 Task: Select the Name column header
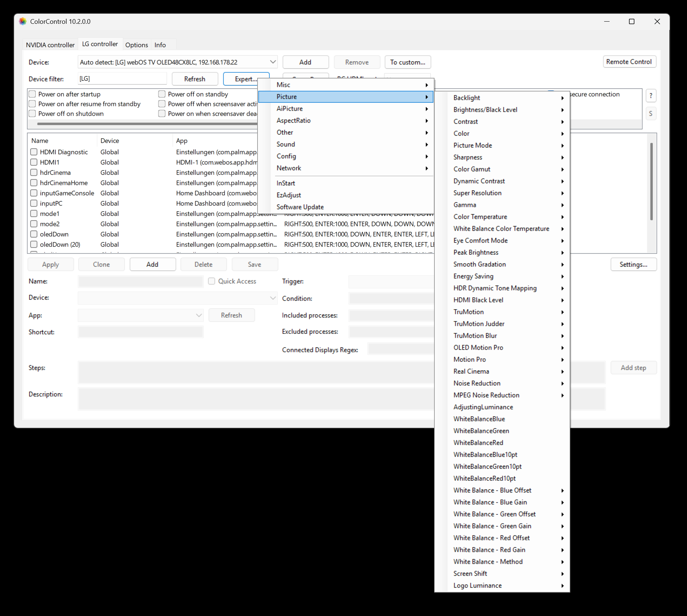pos(62,141)
